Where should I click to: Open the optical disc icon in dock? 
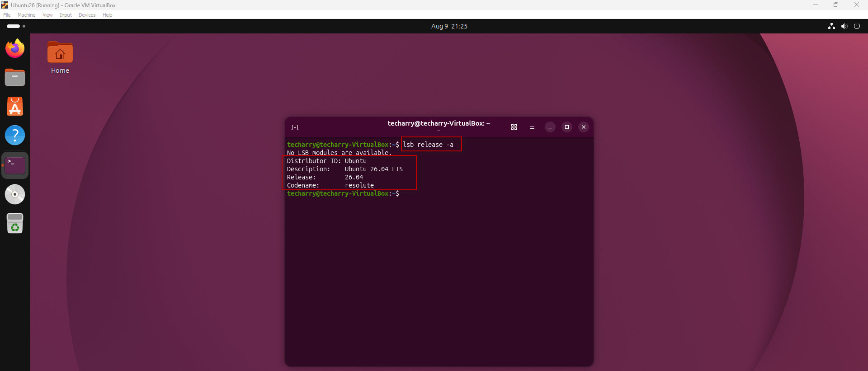(x=15, y=194)
